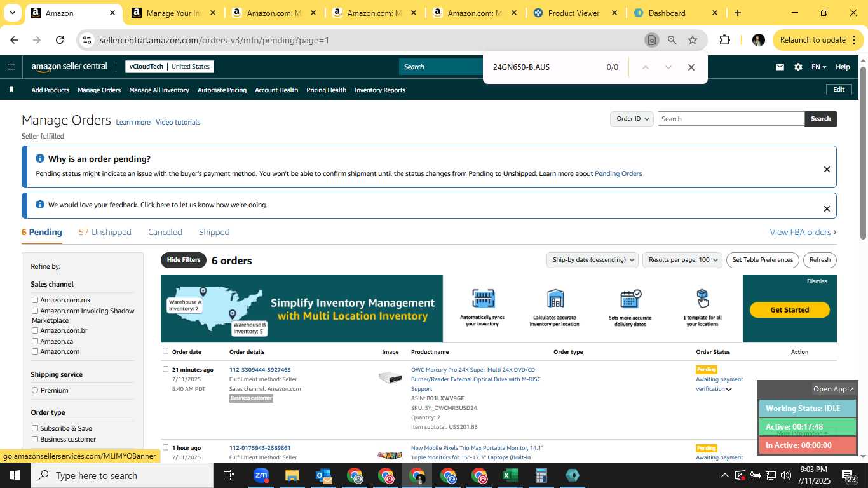Click the view site information icon

pyautogui.click(x=87, y=40)
